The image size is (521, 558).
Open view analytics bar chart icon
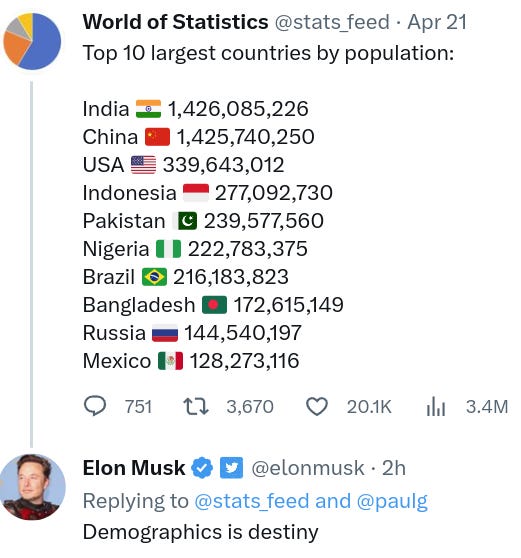[436, 407]
